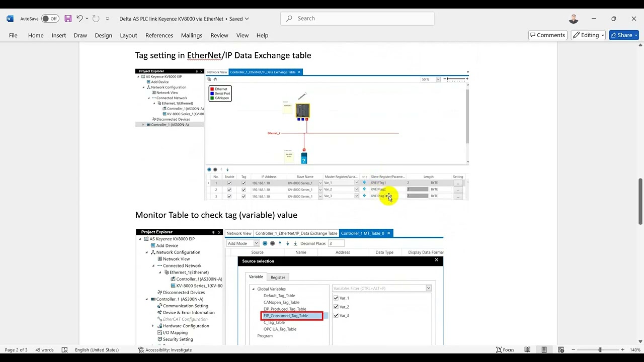Open the 50 % zoom dropdown in Network View
The width and height of the screenshot is (644, 362).
point(438,79)
